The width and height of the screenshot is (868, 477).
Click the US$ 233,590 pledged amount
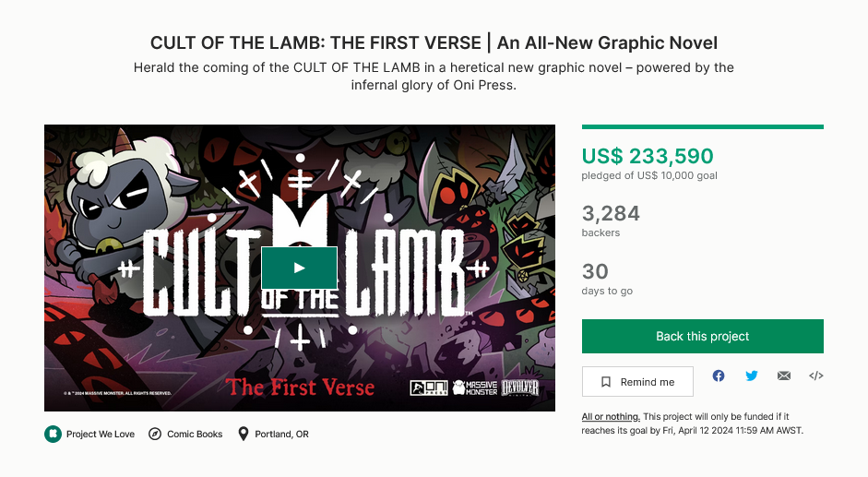648,156
